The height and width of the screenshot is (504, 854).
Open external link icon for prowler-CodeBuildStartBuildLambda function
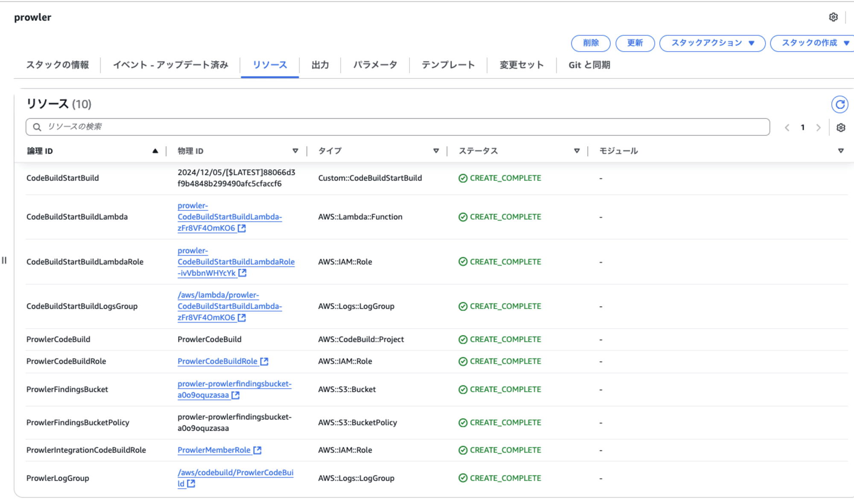point(242,228)
